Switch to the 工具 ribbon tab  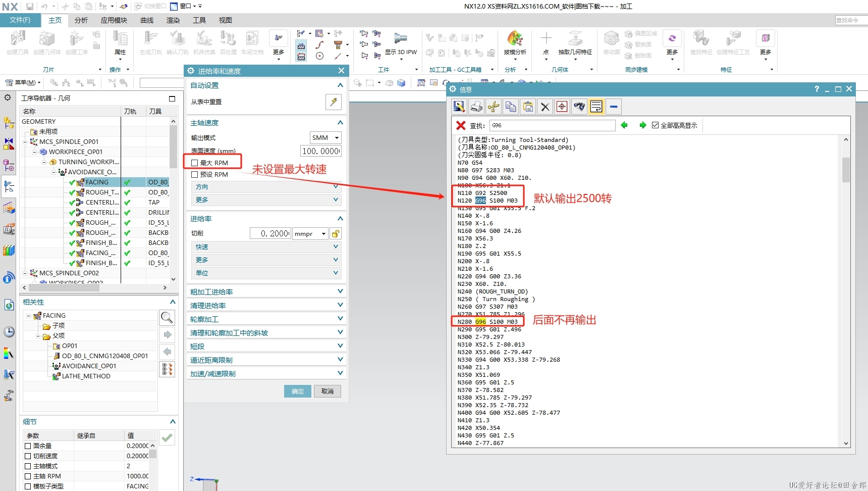click(x=199, y=20)
